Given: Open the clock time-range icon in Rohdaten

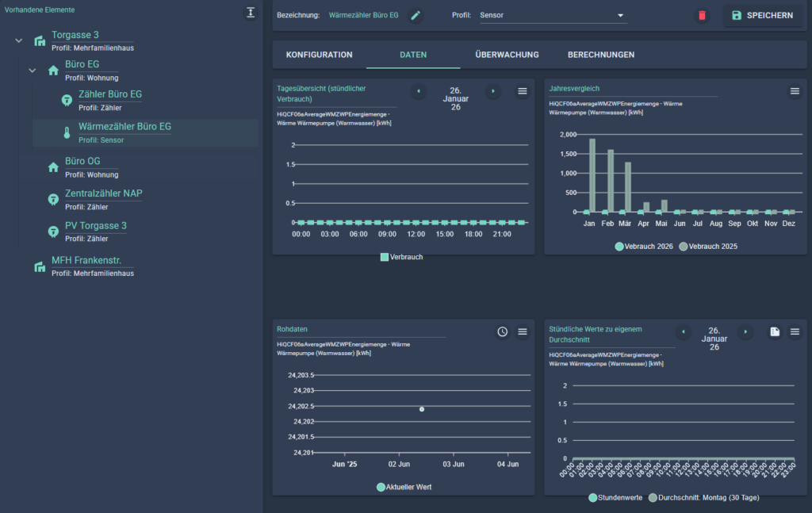Looking at the screenshot, I should pyautogui.click(x=502, y=331).
